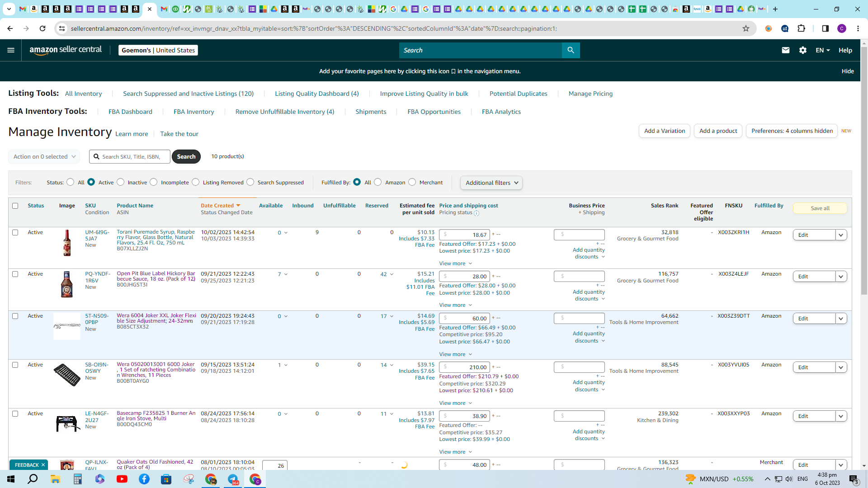Open the Action on 0 selected dropdown

44,157
